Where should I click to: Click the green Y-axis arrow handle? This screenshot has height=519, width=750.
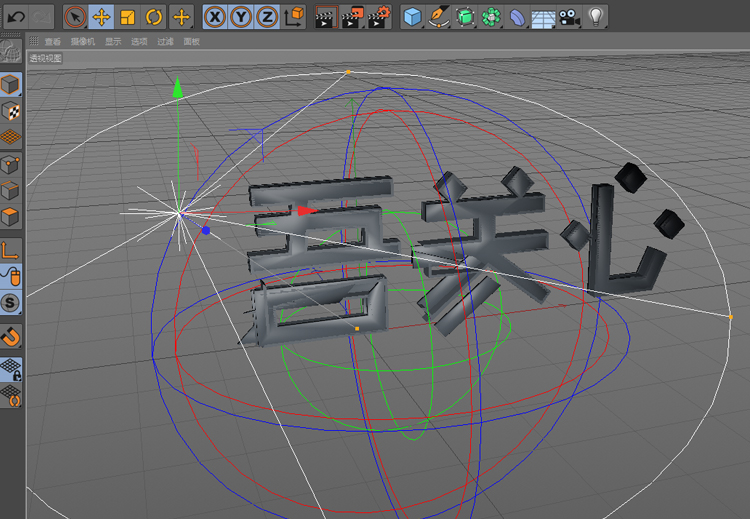coord(178,88)
